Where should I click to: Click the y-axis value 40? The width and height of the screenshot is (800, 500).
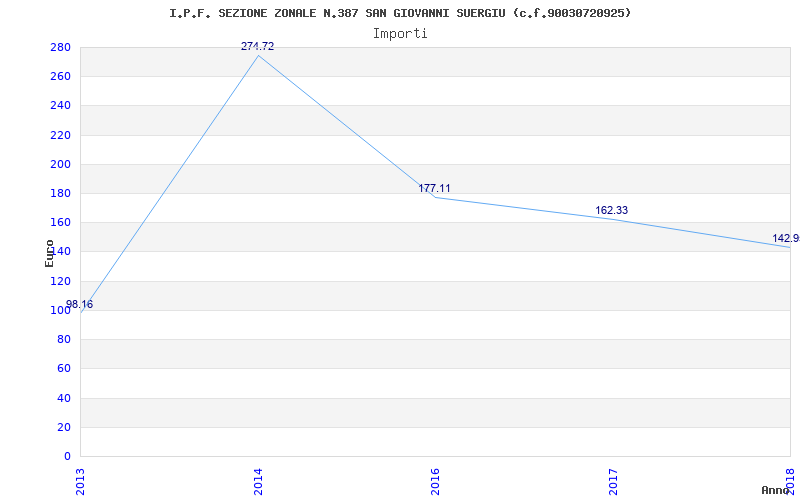[x=64, y=398]
